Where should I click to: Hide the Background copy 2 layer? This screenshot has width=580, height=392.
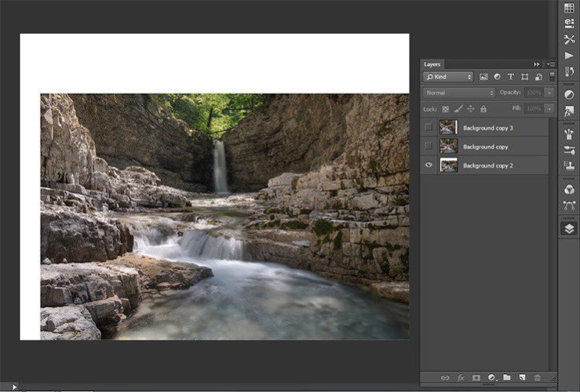click(428, 165)
